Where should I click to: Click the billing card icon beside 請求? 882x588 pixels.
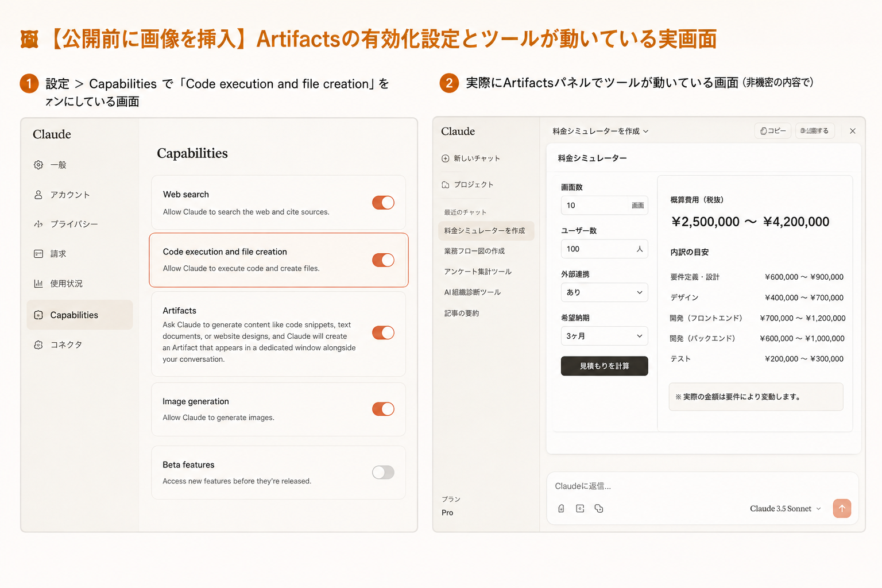click(x=38, y=254)
